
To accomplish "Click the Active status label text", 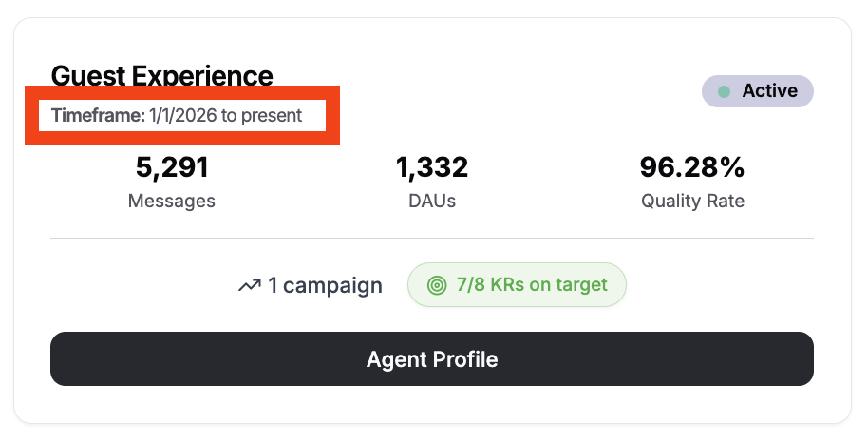I will point(769,91).
